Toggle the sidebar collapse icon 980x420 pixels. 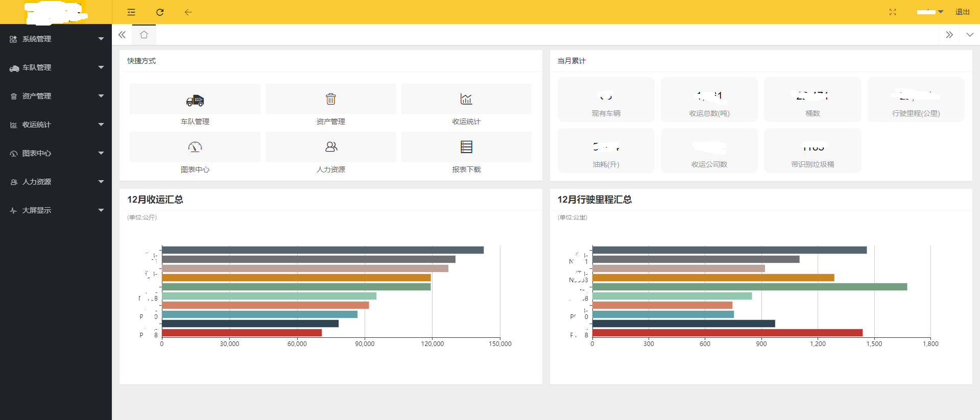(x=131, y=12)
